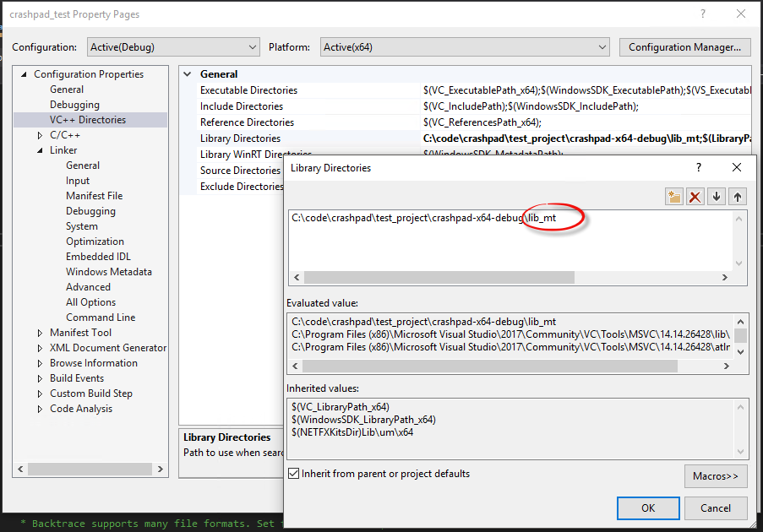Open the Macros panel

[715, 475]
